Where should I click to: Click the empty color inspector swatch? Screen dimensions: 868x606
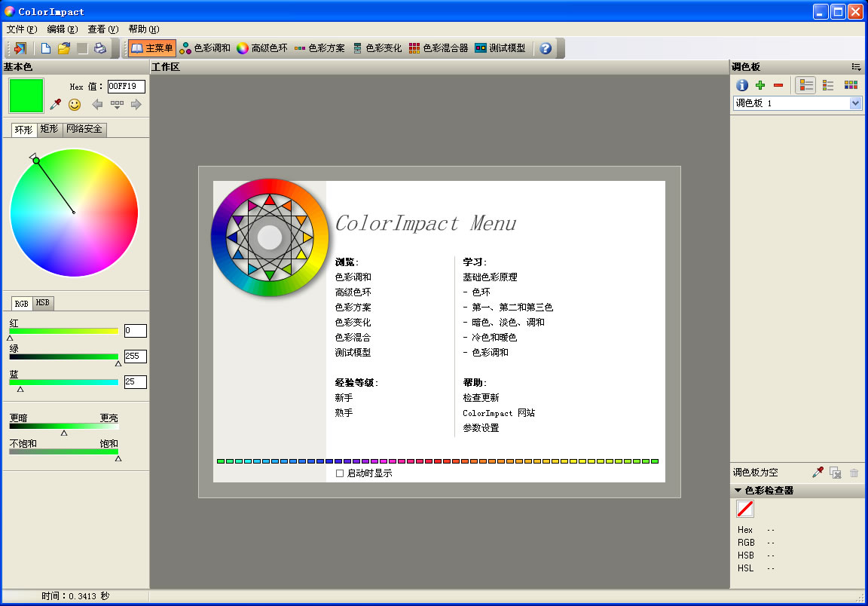(745, 509)
